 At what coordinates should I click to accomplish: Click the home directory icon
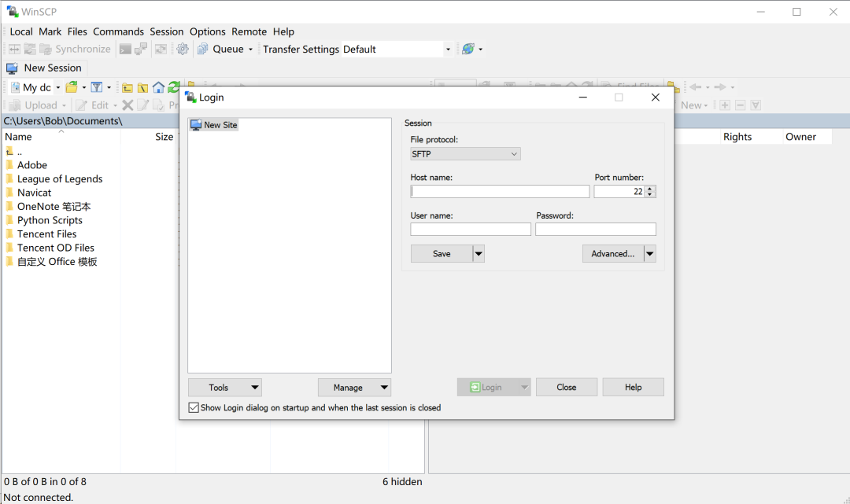click(158, 88)
